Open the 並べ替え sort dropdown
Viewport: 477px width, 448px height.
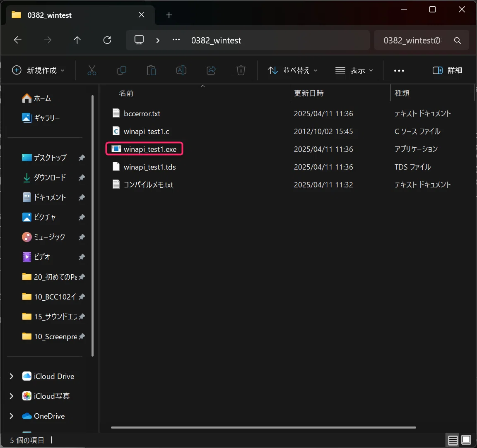click(x=293, y=70)
